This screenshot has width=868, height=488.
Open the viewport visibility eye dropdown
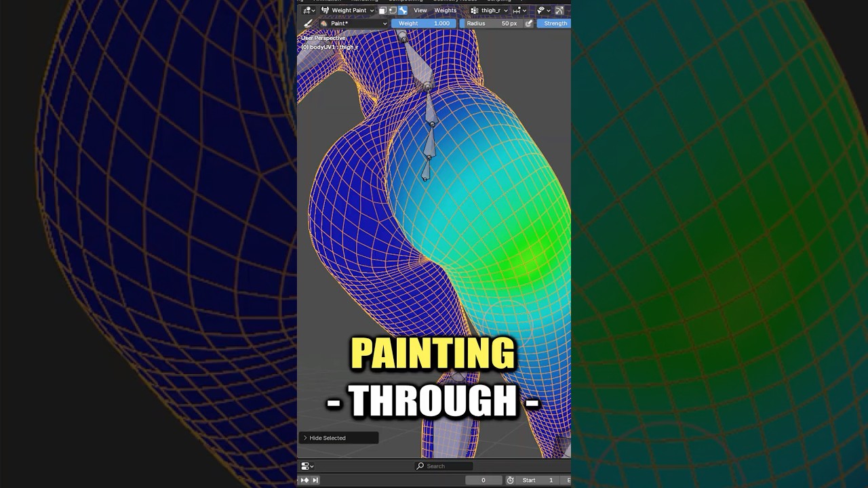click(x=543, y=10)
